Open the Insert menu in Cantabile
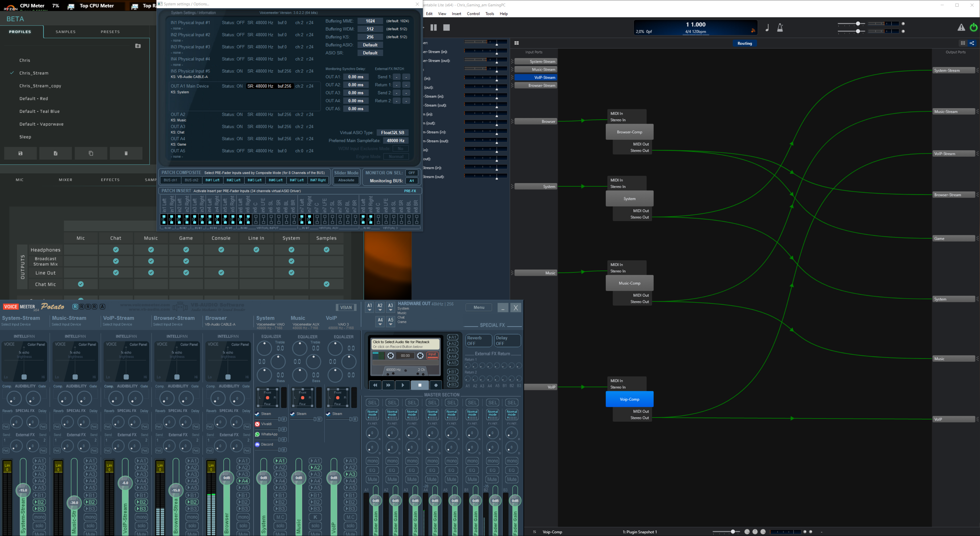980x536 pixels. pyautogui.click(x=456, y=14)
